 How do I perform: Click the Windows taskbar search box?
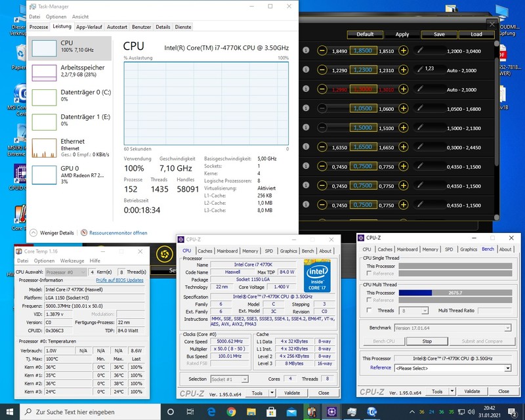point(91,412)
